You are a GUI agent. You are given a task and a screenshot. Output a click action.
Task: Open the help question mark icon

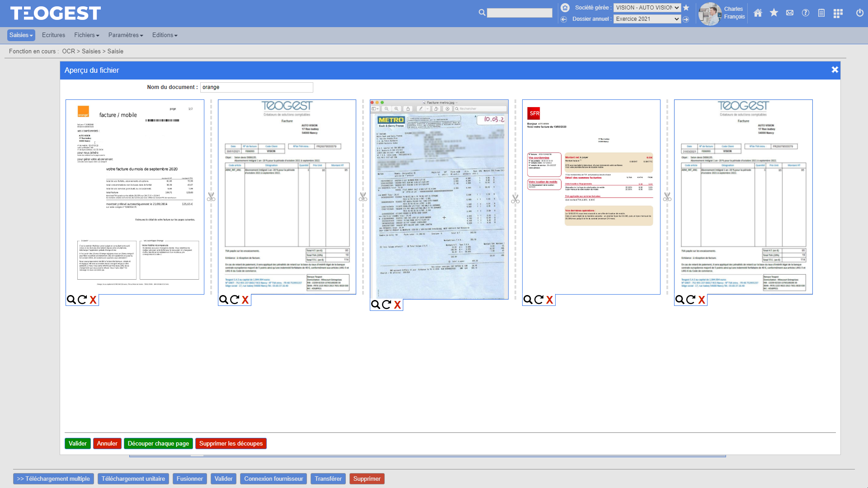[806, 13]
